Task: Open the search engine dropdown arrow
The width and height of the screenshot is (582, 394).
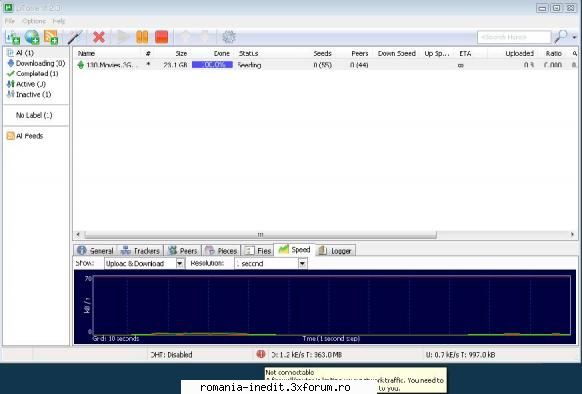Action: (575, 37)
